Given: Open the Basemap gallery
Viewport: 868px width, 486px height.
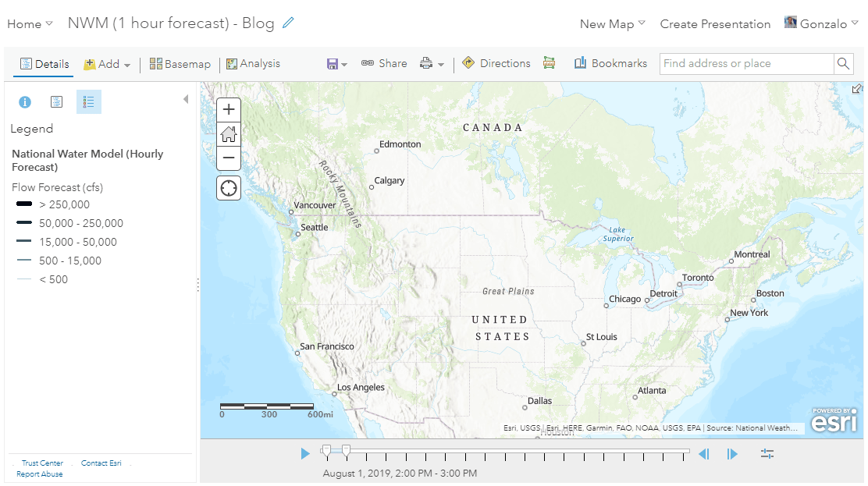Looking at the screenshot, I should tap(180, 63).
